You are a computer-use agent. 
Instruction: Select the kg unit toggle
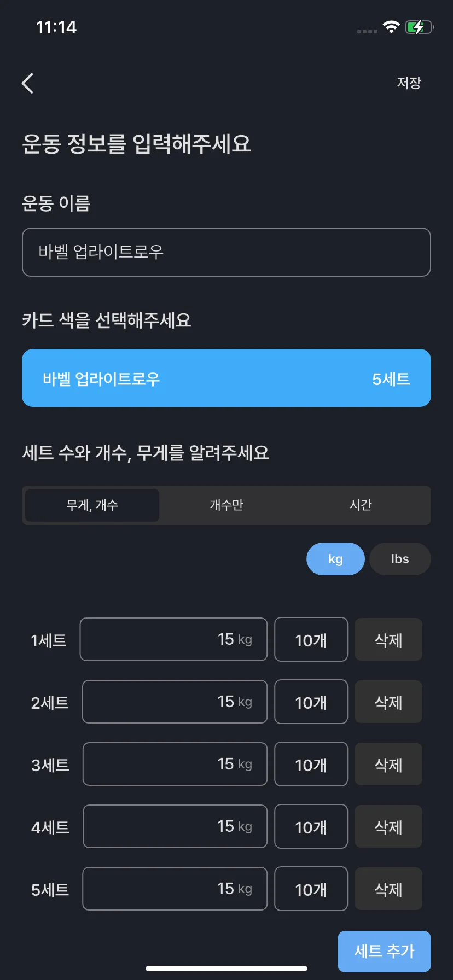335,559
